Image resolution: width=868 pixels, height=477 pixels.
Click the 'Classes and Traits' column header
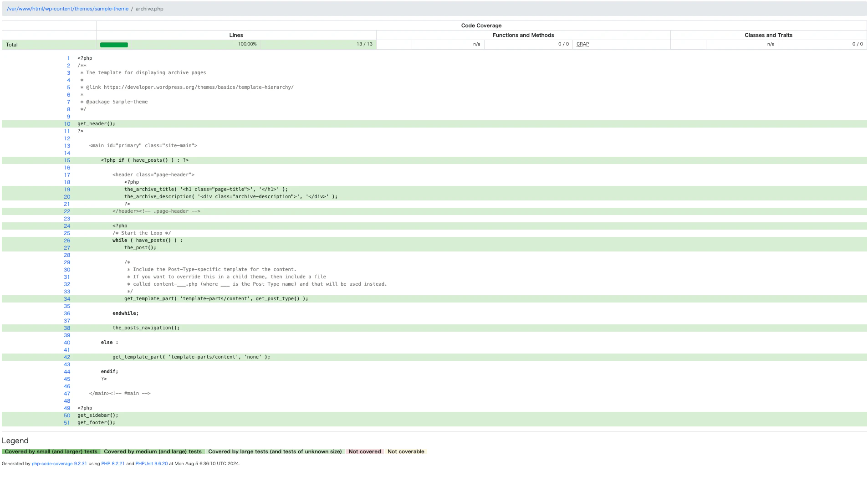(768, 35)
